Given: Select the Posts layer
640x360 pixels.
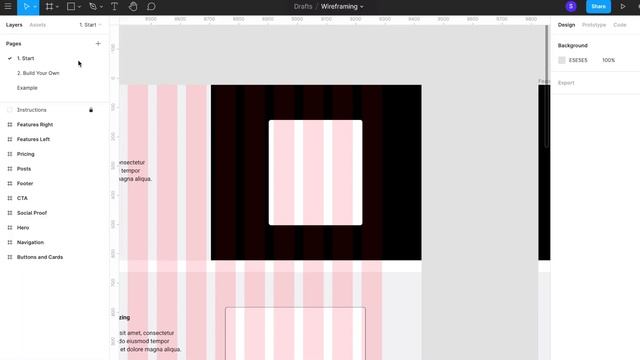Looking at the screenshot, I should click(24, 169).
